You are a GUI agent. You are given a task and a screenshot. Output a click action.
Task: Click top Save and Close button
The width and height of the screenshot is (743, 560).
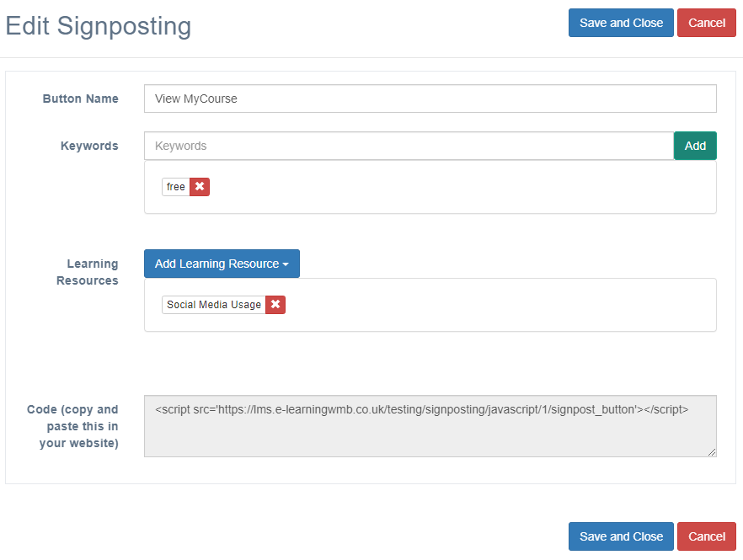point(621,23)
